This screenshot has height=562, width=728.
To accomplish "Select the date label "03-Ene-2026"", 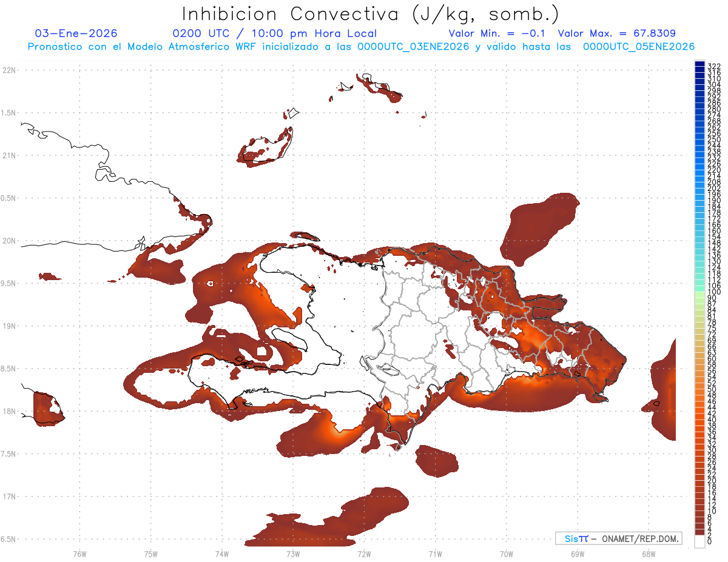I will point(76,33).
